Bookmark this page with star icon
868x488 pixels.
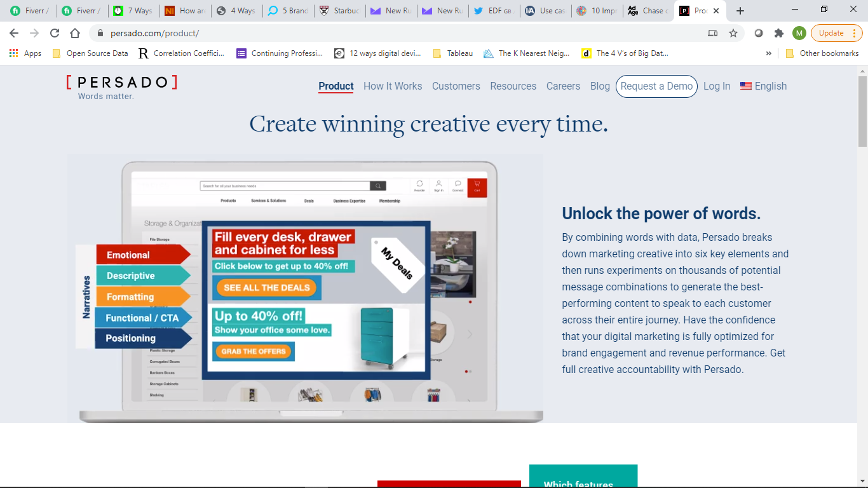[733, 33]
